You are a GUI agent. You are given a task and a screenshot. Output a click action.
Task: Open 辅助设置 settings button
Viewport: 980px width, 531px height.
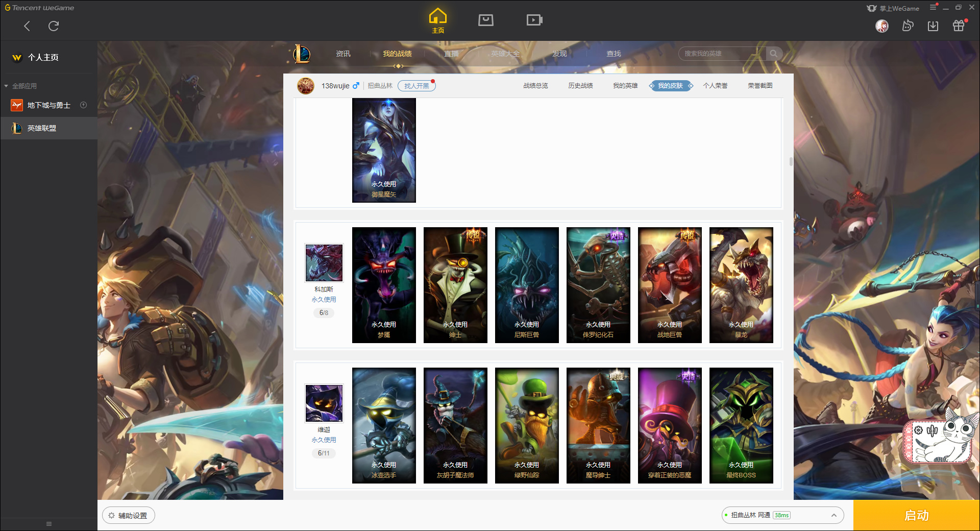(129, 516)
